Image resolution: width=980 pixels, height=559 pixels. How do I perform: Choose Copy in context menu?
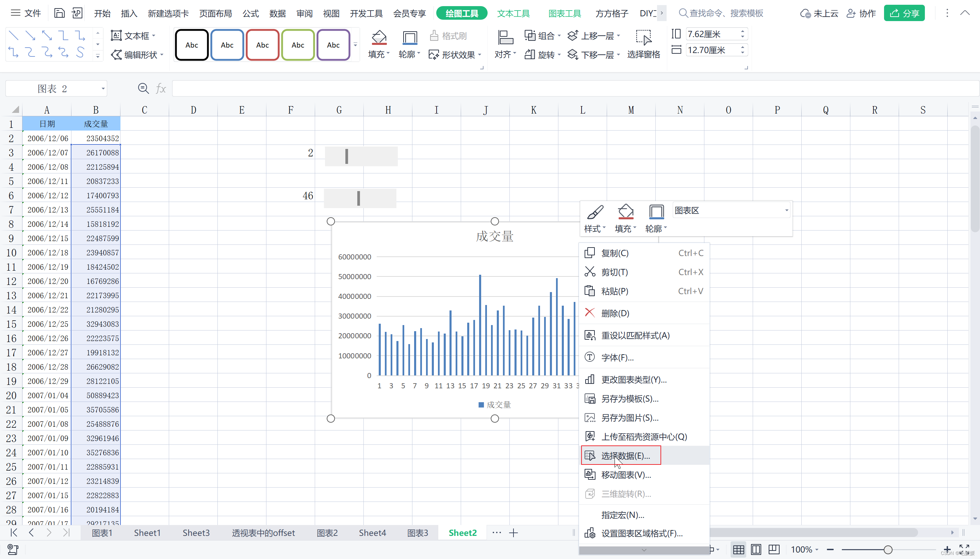[x=644, y=253]
